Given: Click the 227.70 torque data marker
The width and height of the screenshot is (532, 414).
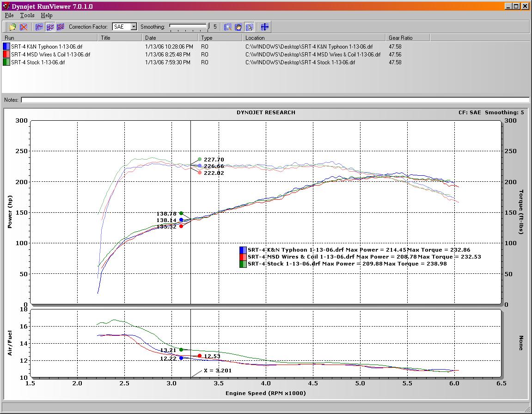Looking at the screenshot, I should pos(200,159).
